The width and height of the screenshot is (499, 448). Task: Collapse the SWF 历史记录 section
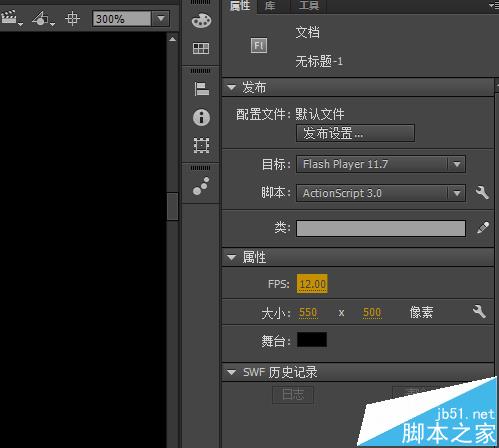pos(231,372)
